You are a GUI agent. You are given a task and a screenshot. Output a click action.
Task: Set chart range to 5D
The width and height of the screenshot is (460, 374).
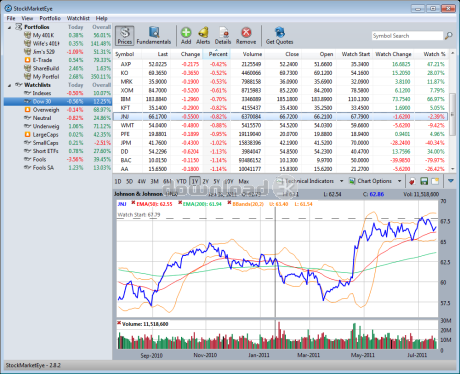coord(130,181)
